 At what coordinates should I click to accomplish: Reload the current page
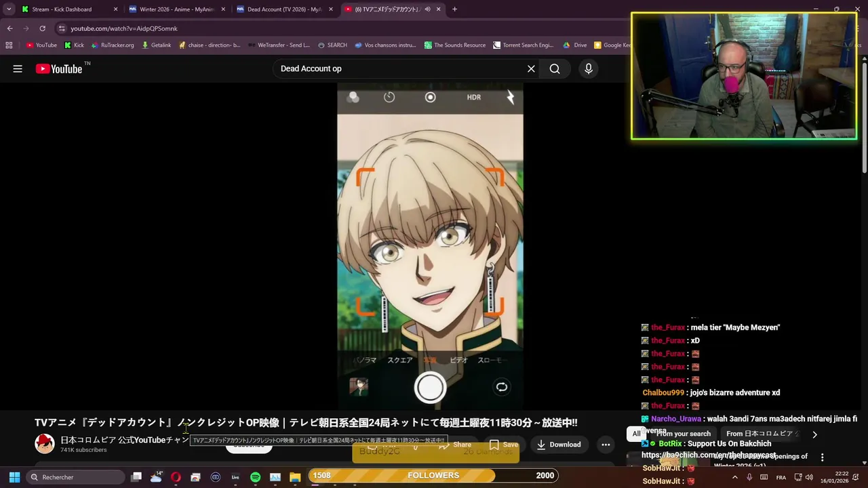tap(42, 28)
